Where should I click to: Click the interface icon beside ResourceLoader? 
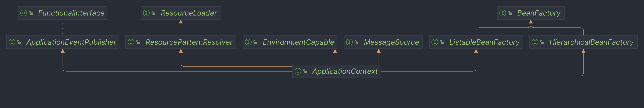click(146, 13)
